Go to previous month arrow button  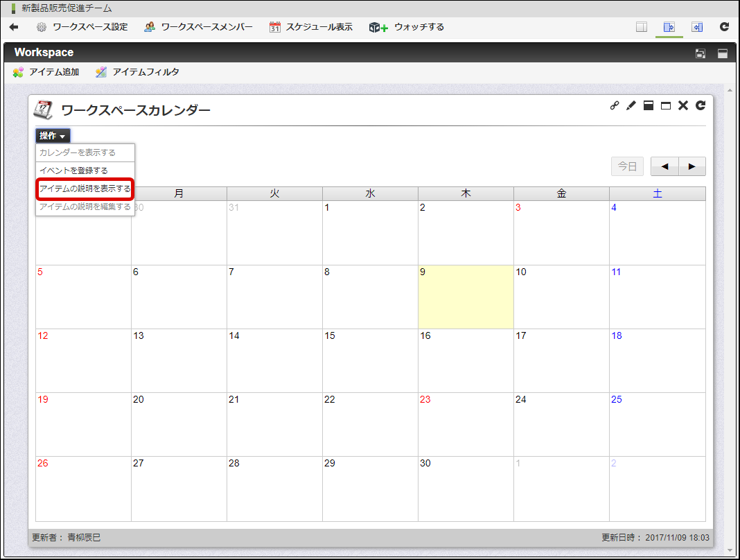click(664, 166)
